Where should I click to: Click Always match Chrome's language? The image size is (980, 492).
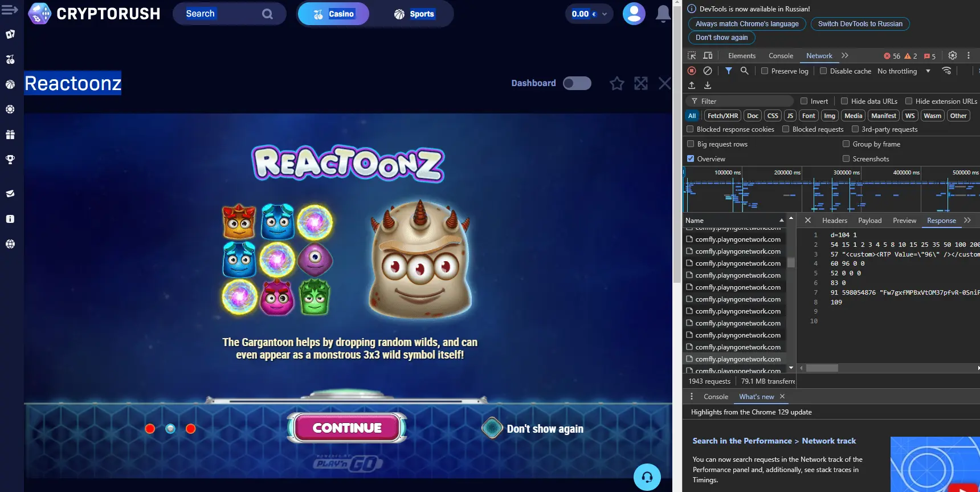747,24
